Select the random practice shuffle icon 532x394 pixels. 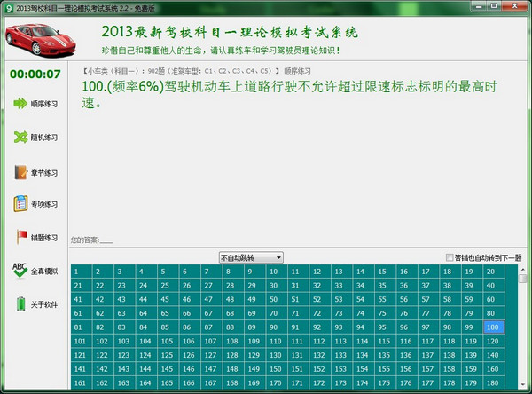20,138
